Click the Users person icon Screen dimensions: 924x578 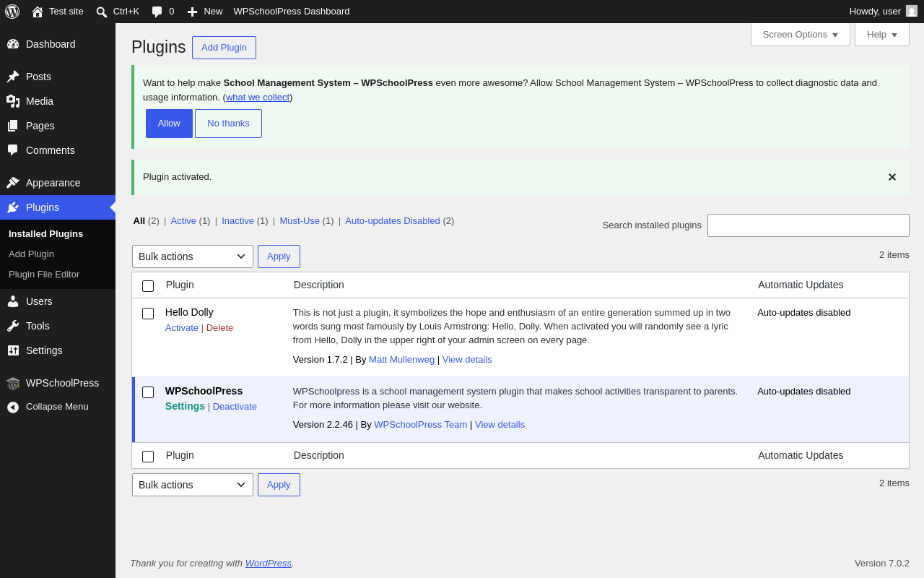13,301
